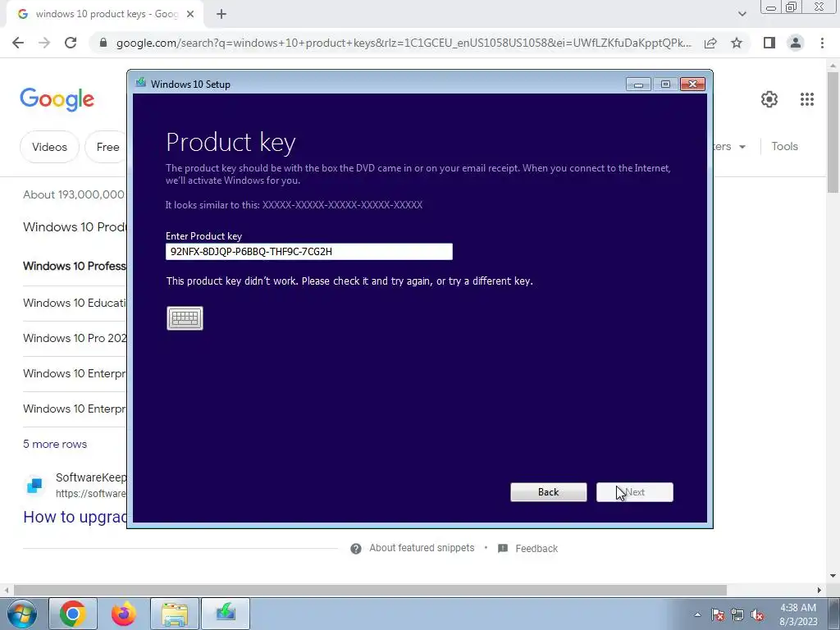Open the Windows Start menu
This screenshot has height=630, width=840.
coord(22,614)
